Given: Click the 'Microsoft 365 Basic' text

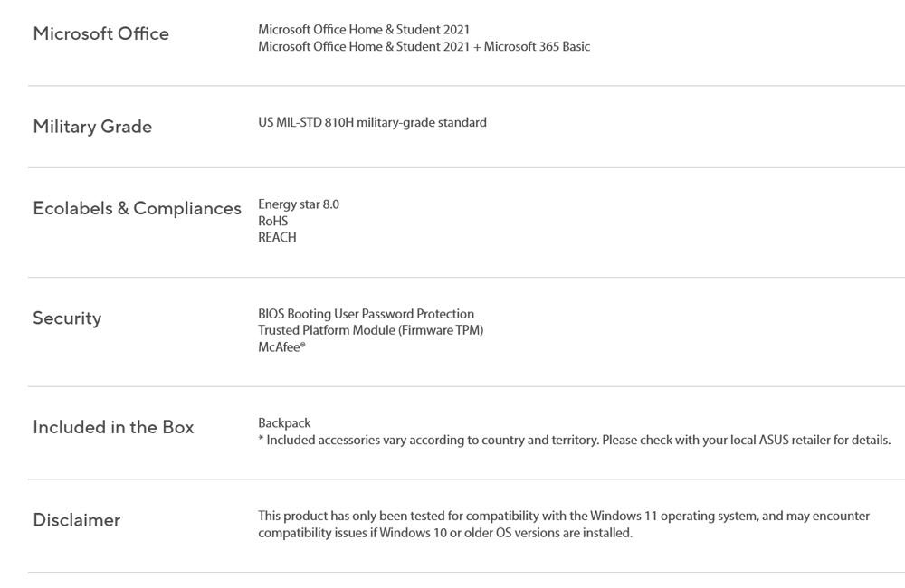Looking at the screenshot, I should point(537,46).
